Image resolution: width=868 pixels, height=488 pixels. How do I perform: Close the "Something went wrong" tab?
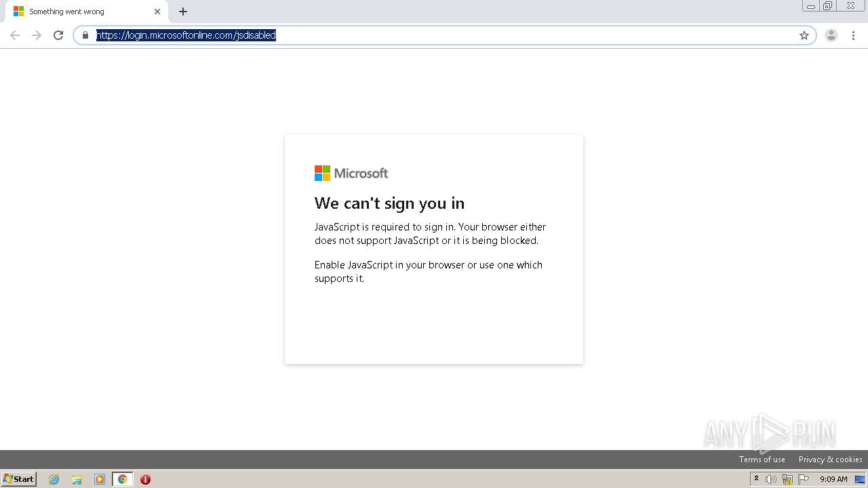157,12
